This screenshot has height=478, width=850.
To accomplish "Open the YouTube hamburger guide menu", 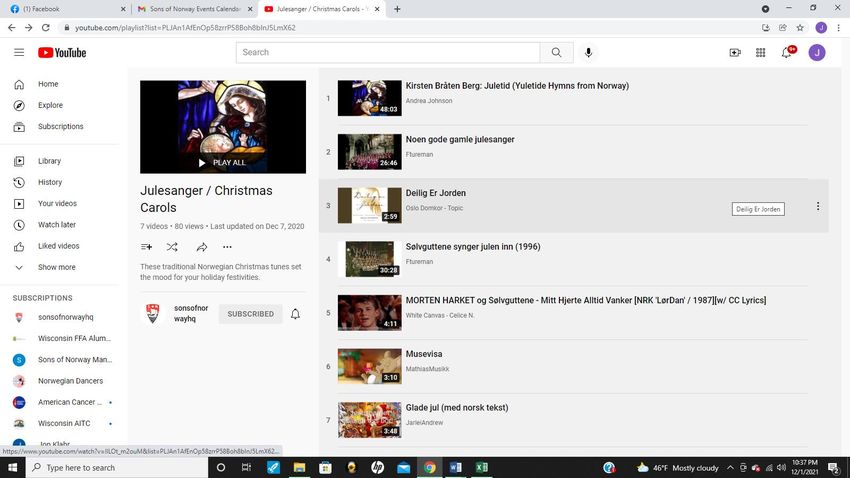I will point(19,53).
